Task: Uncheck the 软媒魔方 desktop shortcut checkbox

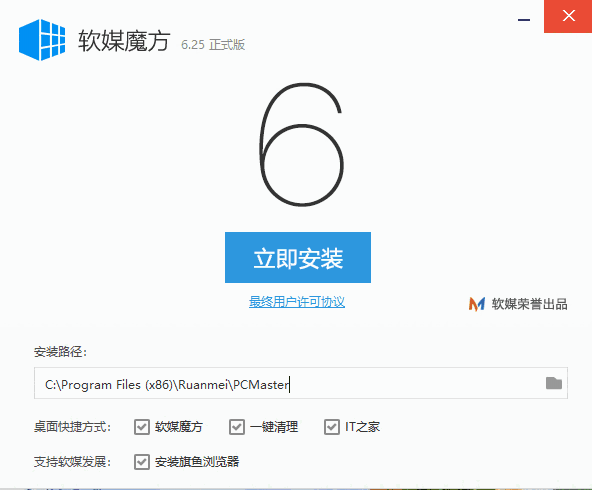Action: (142, 427)
